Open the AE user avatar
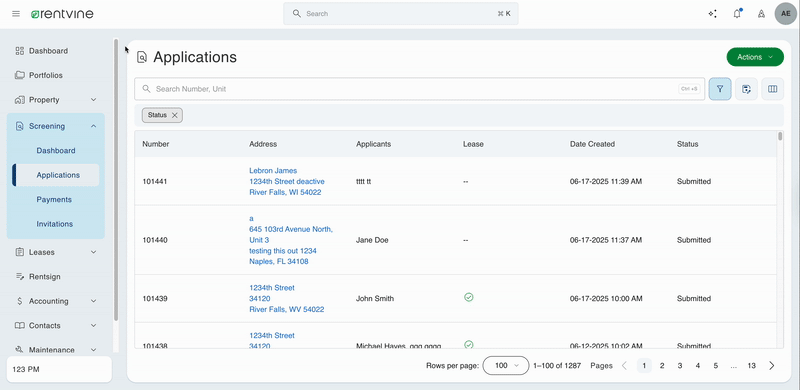 pos(786,14)
